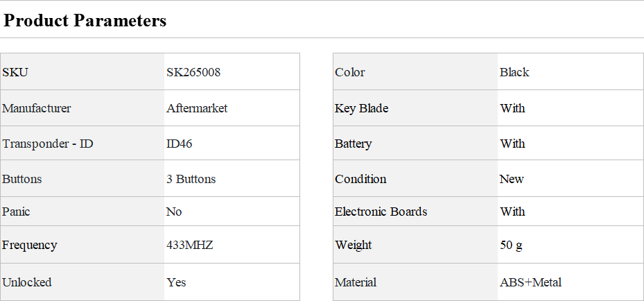
Task: Select the Black color value
Action: (x=514, y=72)
